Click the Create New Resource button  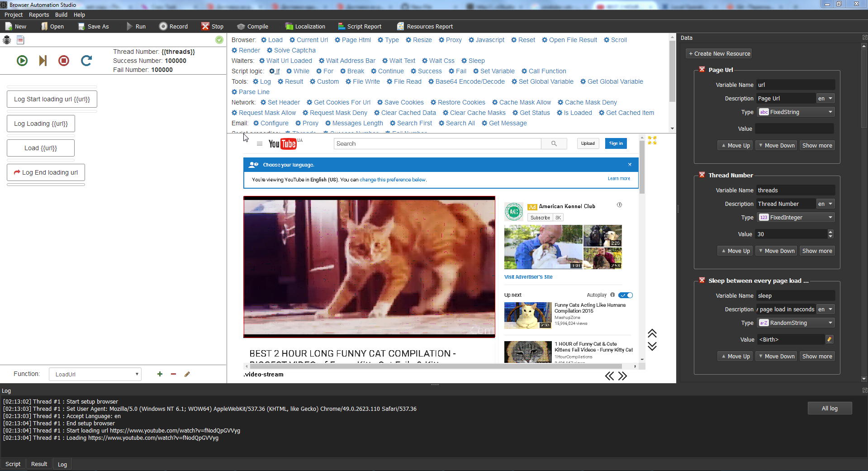[x=719, y=53]
